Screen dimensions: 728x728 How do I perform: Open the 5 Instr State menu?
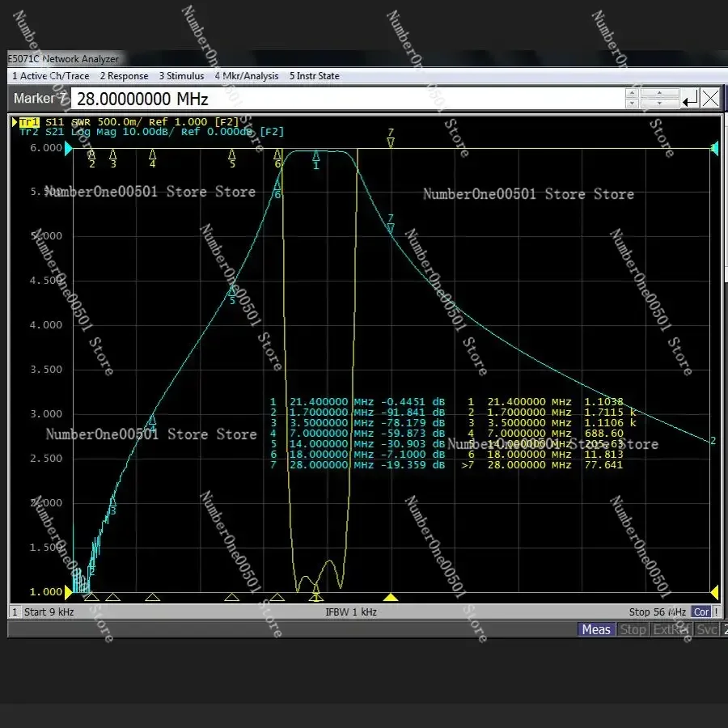[315, 76]
